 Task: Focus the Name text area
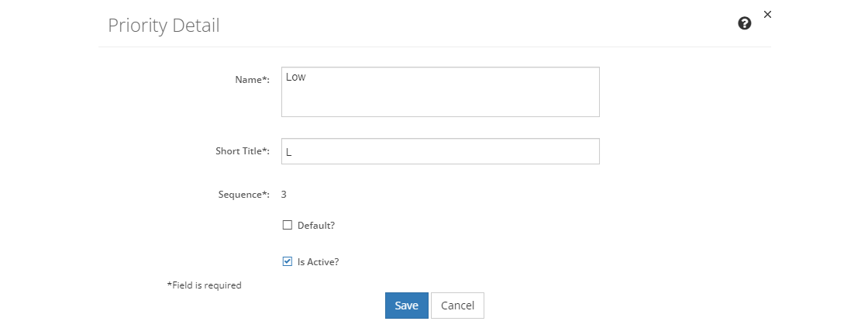pyautogui.click(x=440, y=92)
